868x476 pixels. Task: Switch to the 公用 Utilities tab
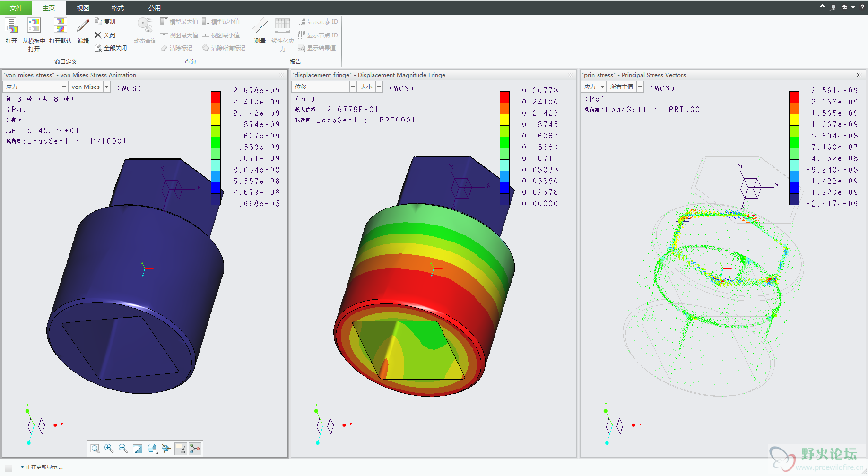(x=155, y=8)
